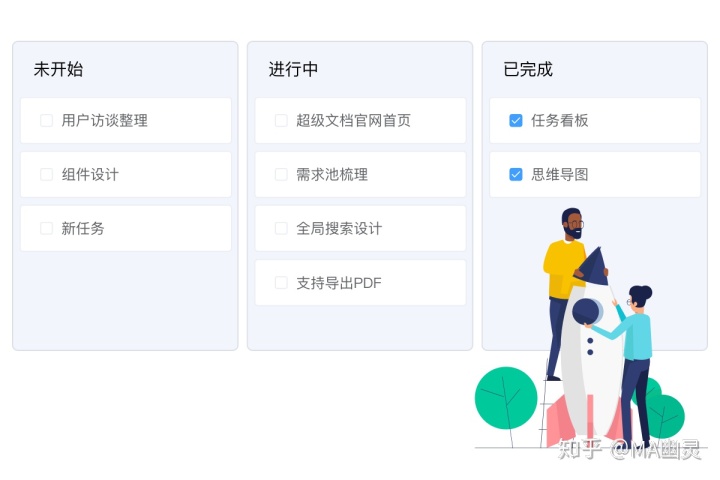Click the 进行中 column title
Image resolution: width=720 pixels, height=480 pixels.
pyautogui.click(x=293, y=69)
